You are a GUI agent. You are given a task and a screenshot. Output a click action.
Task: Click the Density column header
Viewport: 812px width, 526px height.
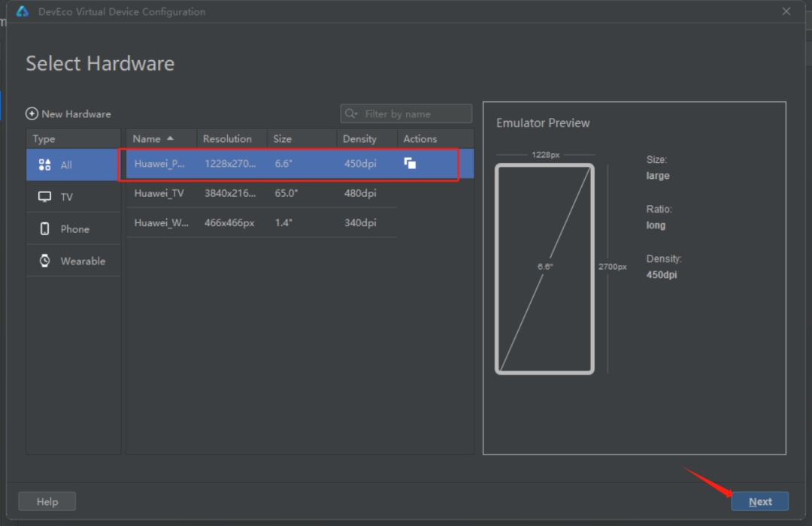[x=359, y=139]
